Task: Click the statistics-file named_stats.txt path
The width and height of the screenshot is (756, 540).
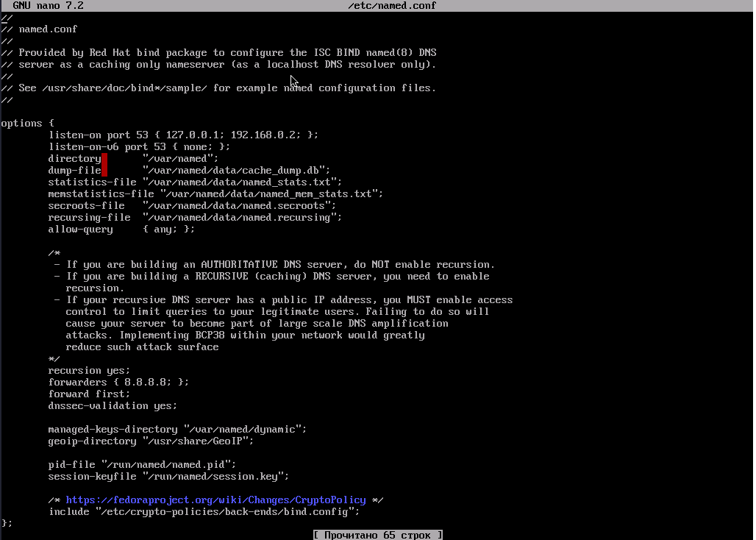Action: click(x=242, y=182)
